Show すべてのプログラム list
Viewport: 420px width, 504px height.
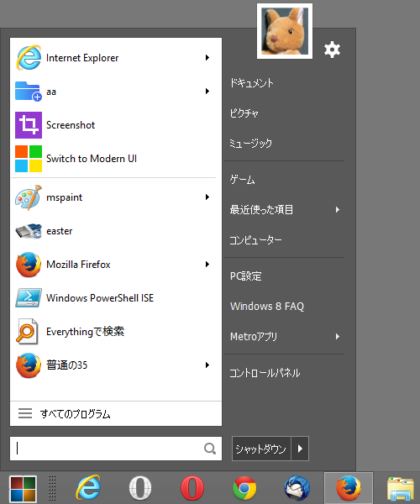point(116,413)
